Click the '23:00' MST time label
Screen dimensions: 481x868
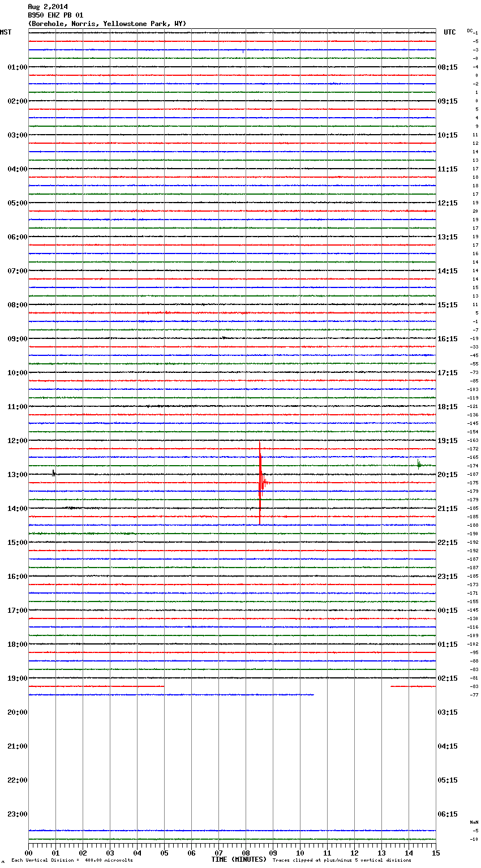pos(18,814)
